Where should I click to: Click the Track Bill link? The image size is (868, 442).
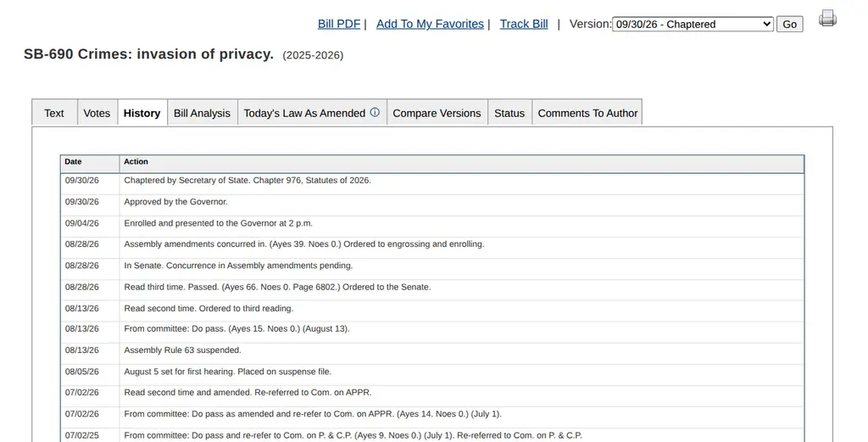[x=524, y=24]
